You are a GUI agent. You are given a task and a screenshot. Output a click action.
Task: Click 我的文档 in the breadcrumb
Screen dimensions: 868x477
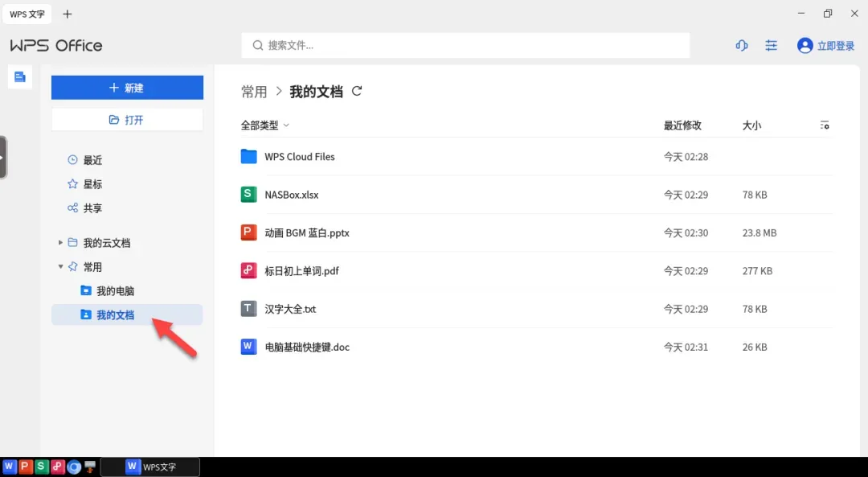[316, 92]
